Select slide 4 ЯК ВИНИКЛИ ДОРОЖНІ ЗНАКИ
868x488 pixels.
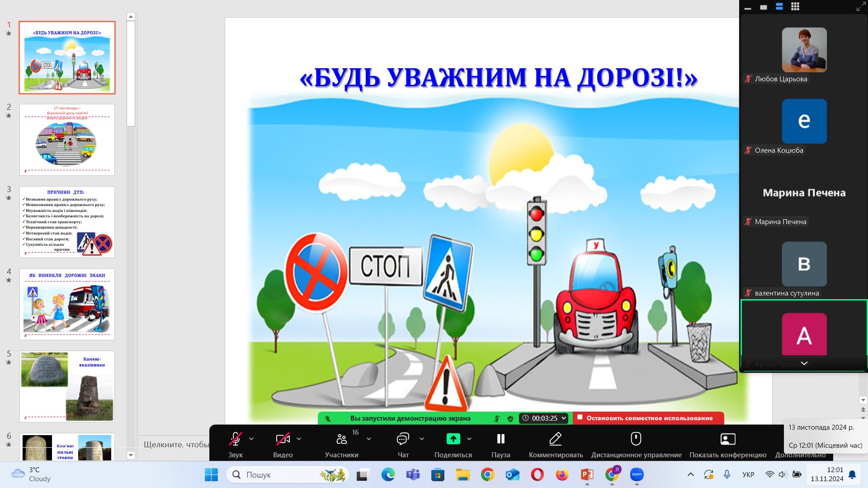point(67,304)
